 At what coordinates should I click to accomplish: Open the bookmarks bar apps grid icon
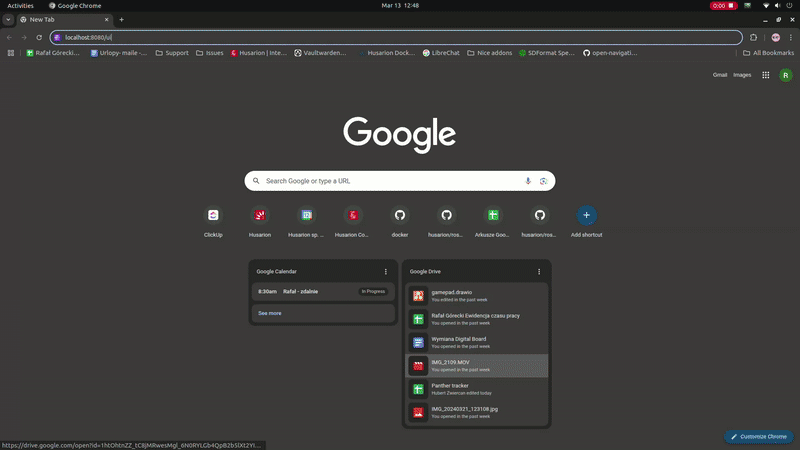point(11,53)
